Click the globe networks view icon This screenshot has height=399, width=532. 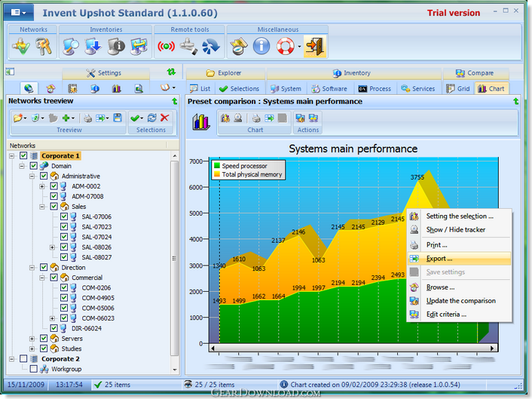29,89
